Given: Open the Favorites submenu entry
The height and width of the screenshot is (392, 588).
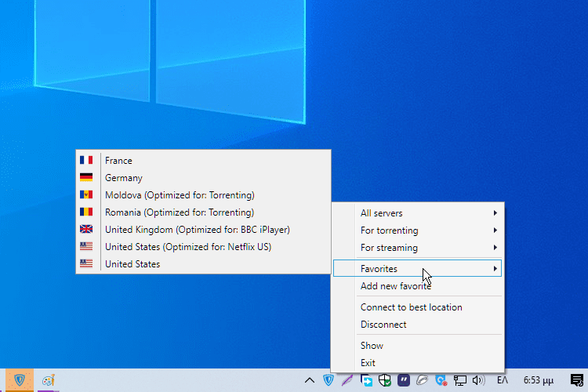Looking at the screenshot, I should tap(417, 269).
